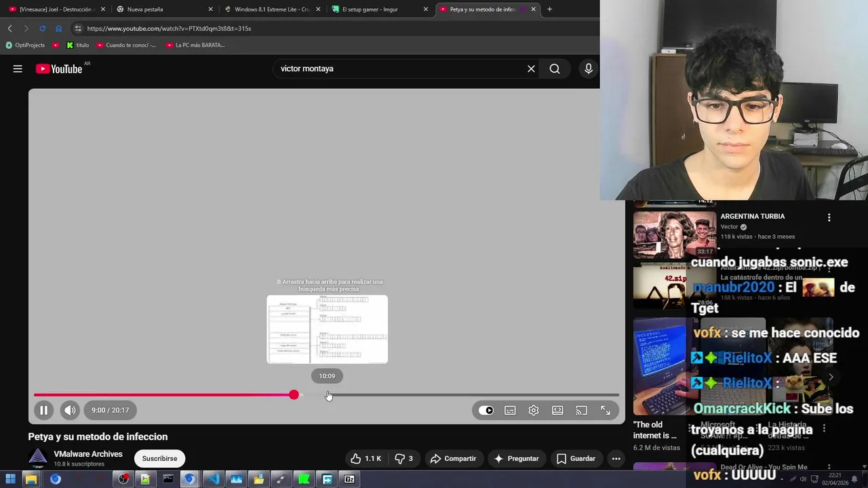Open the 'titulo' bookmark
This screenshot has width=868, height=488.
click(x=78, y=45)
